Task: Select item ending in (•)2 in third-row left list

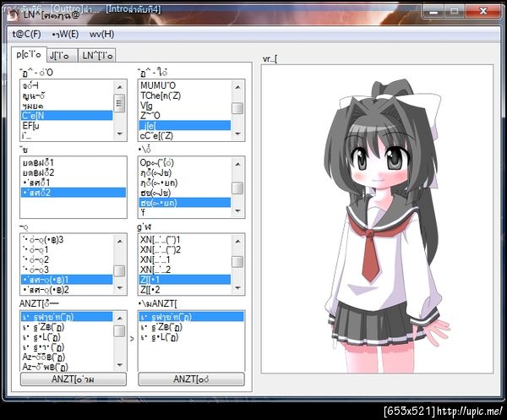Action: pyautogui.click(x=67, y=290)
